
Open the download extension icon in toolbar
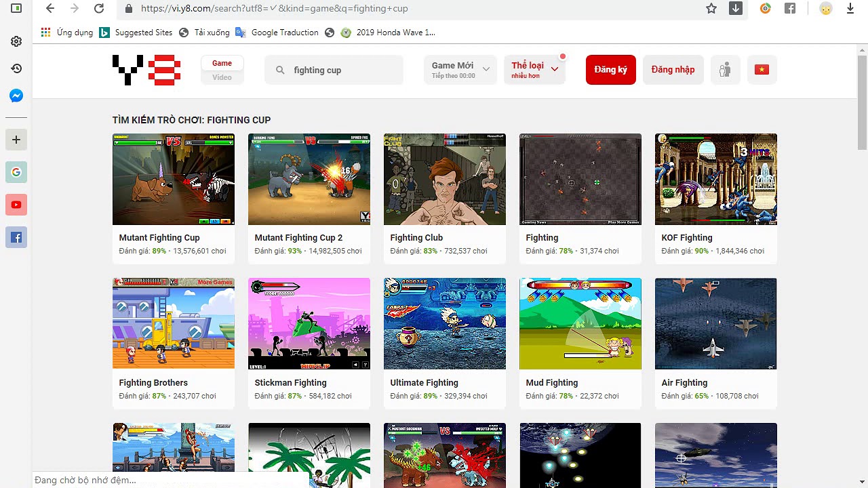click(736, 9)
